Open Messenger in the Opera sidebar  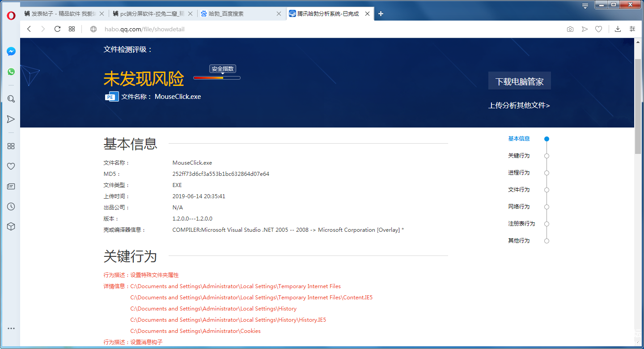pyautogui.click(x=11, y=51)
